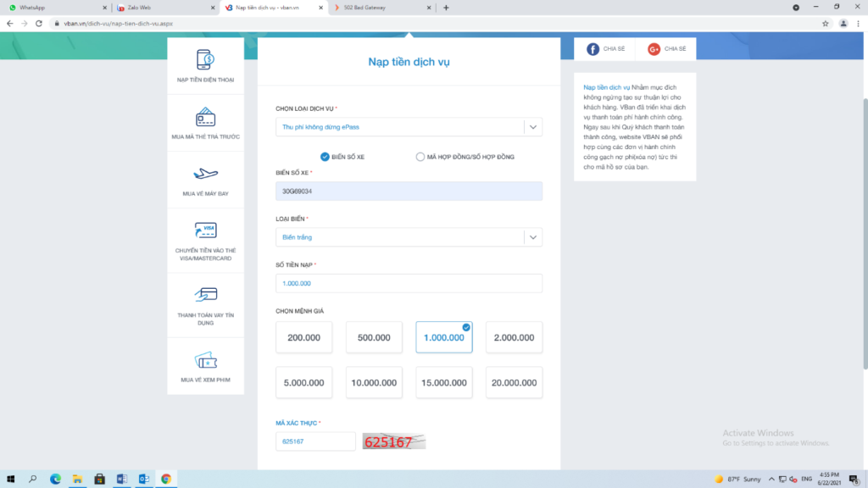Switch to the 502 Bad Gateway tab
The height and width of the screenshot is (488, 868).
click(377, 8)
